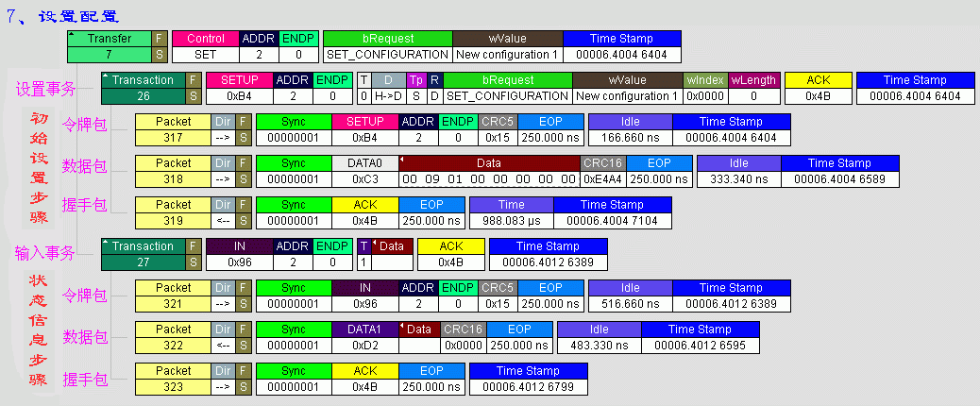Click the F/S indicator of Packet 323
980x406 pixels.
point(244,379)
